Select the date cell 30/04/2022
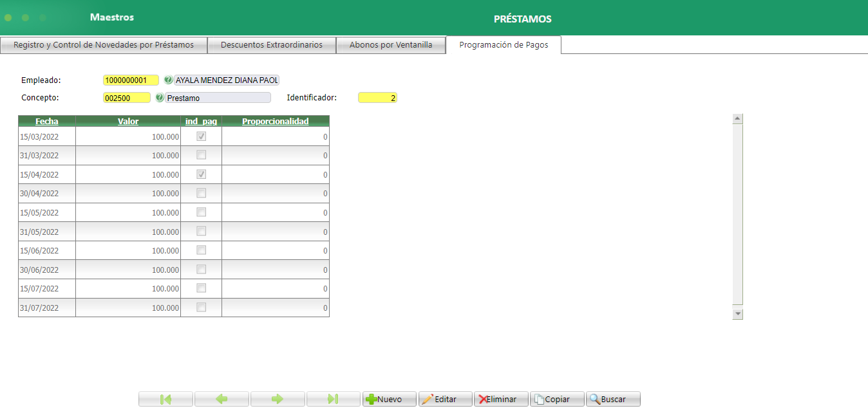Image resolution: width=868 pixels, height=415 pixels. click(47, 193)
